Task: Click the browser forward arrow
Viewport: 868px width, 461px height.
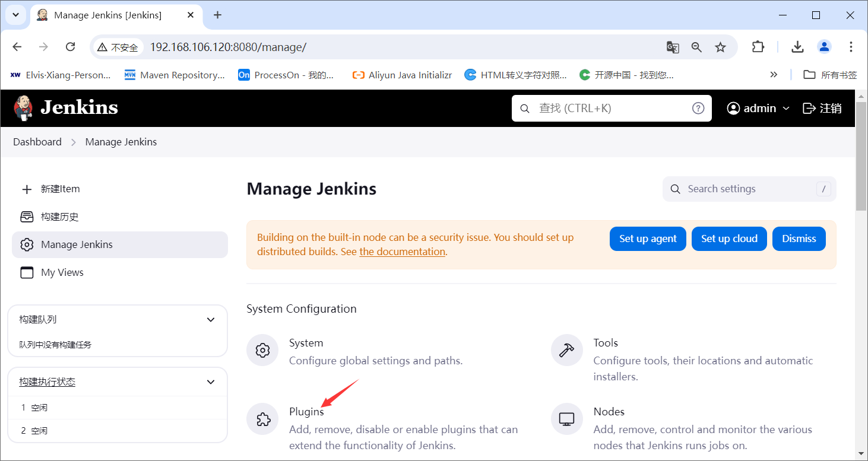Action: pos(43,47)
